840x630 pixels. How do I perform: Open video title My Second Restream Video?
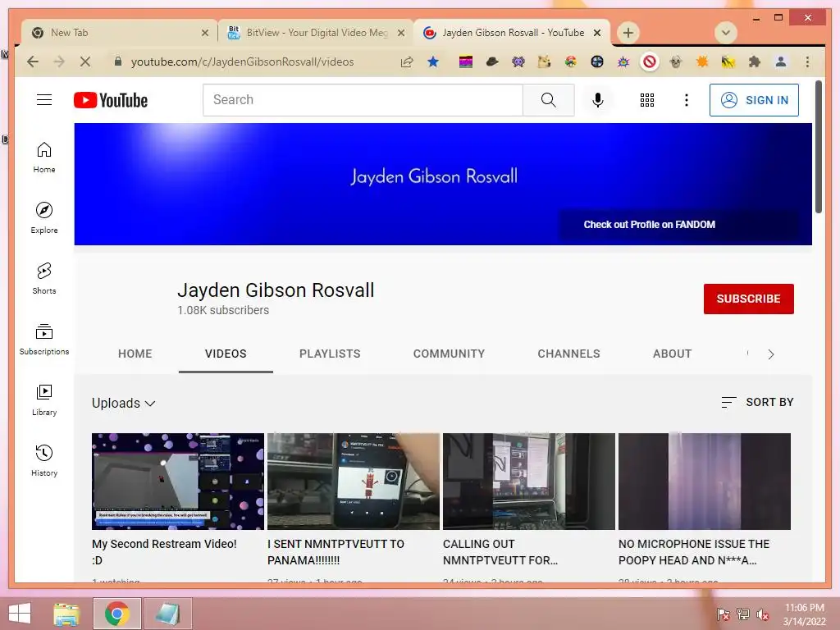pyautogui.click(x=164, y=552)
